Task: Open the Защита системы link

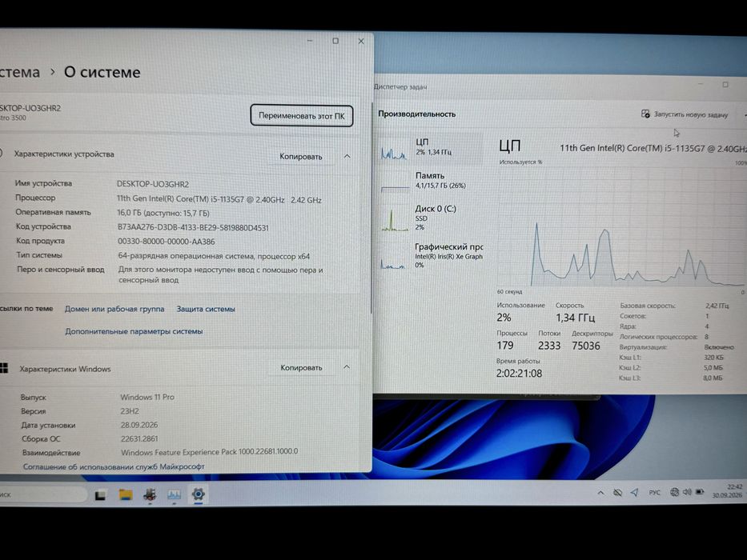Action: click(206, 309)
